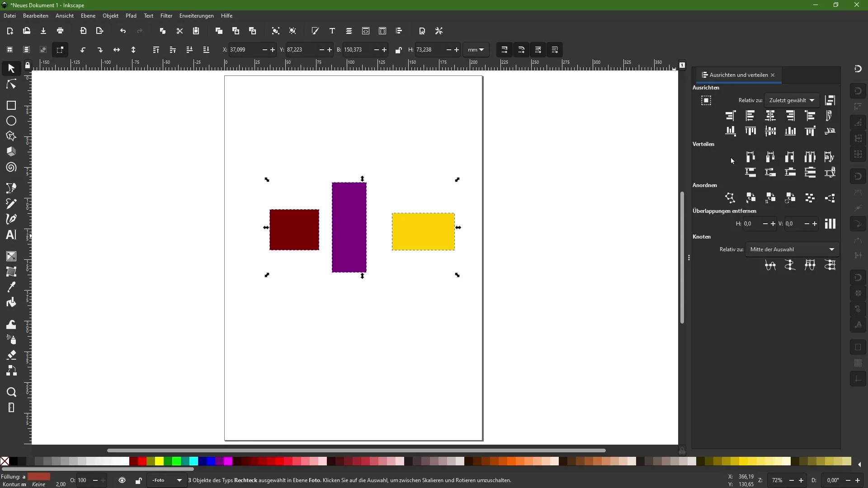Open the Pfad menu

[131, 16]
